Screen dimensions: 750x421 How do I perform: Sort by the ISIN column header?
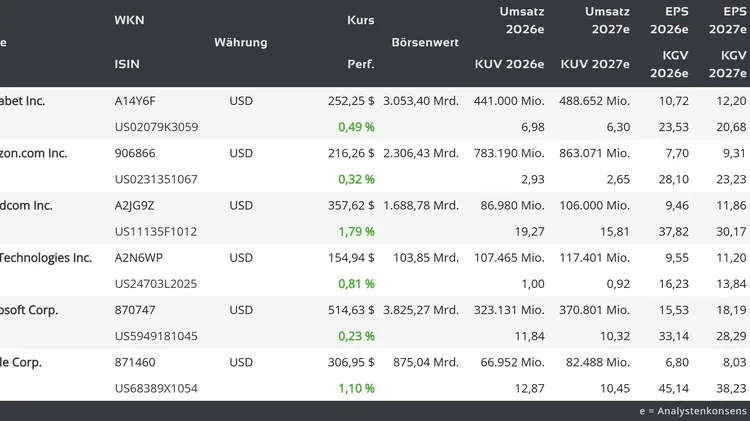click(128, 64)
